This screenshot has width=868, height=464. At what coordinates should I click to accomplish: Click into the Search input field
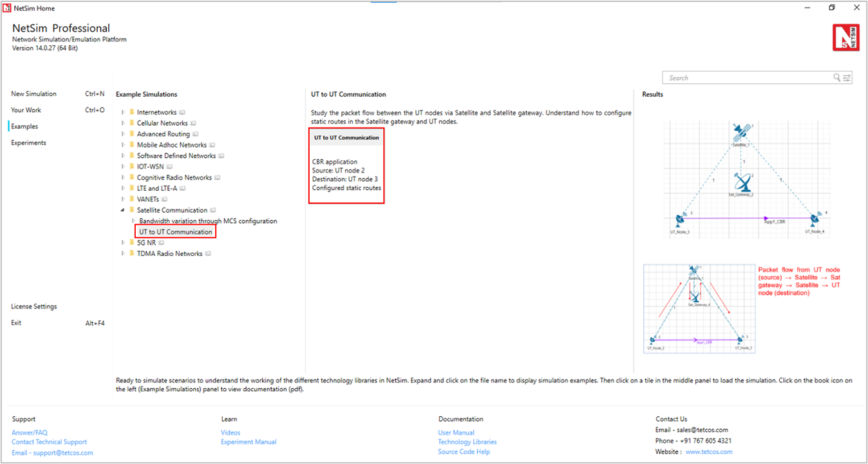pos(747,78)
